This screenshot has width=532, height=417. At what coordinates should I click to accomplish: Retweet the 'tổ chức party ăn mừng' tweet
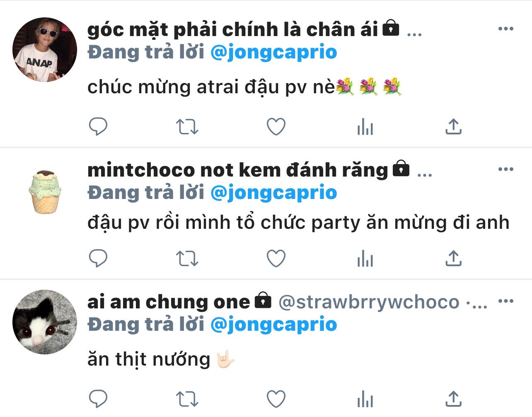(x=187, y=259)
